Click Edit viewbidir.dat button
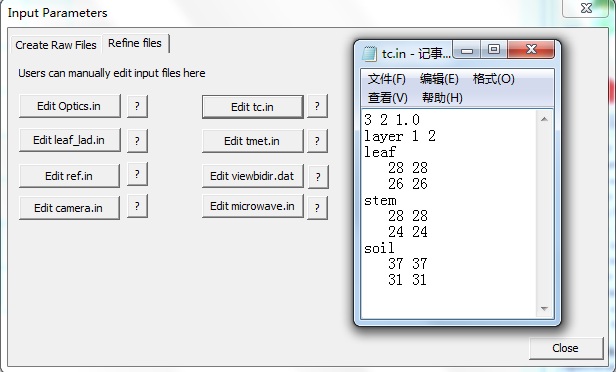The image size is (616, 372). [253, 176]
